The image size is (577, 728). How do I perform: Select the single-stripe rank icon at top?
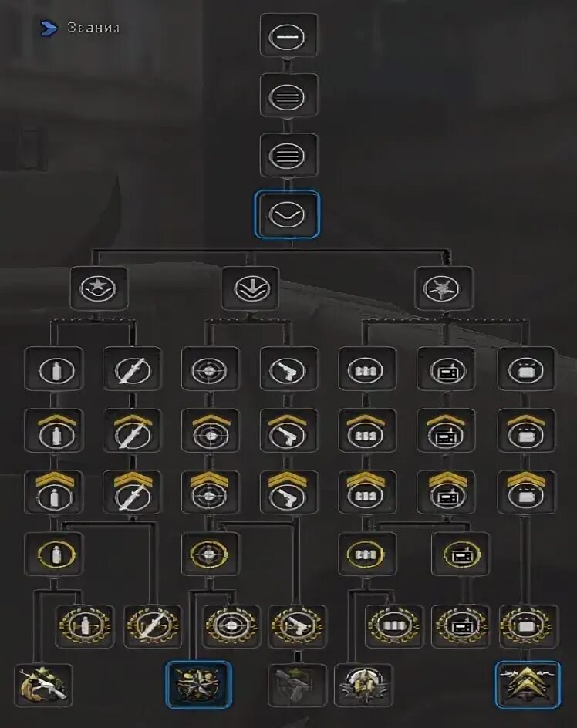pyautogui.click(x=288, y=35)
